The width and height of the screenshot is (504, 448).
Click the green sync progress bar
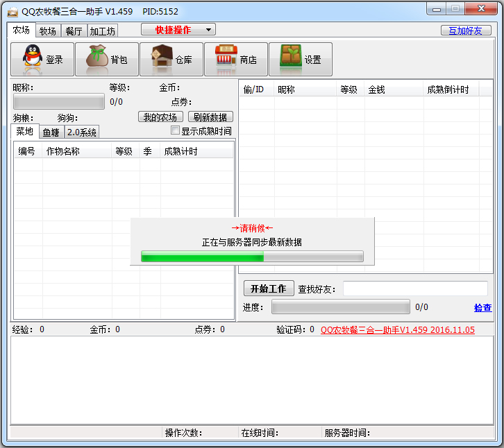[252, 257]
